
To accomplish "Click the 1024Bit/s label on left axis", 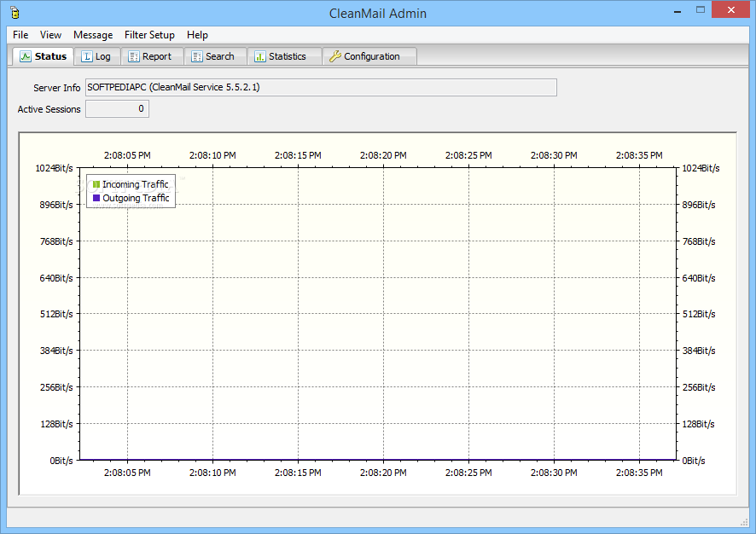I will coord(54,168).
